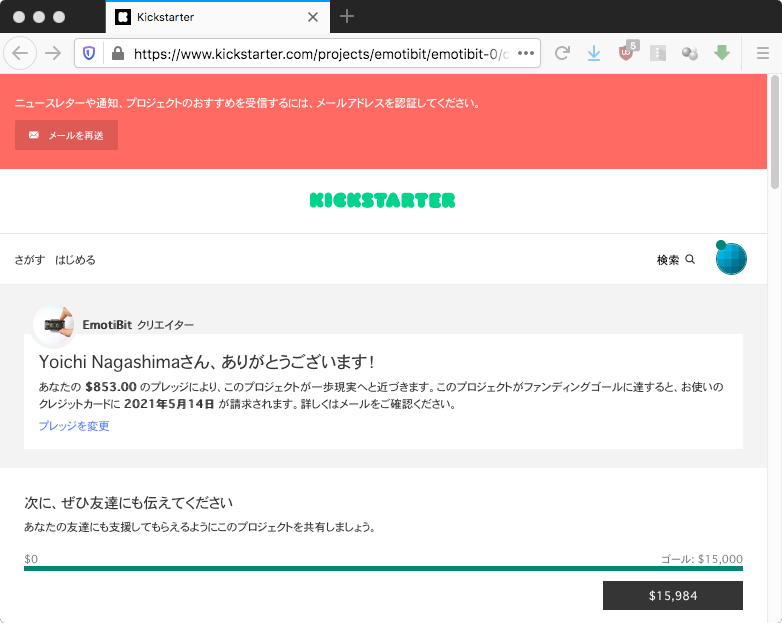Click the メールを再送 button
Viewport: 782px width, 623px height.
click(x=66, y=135)
